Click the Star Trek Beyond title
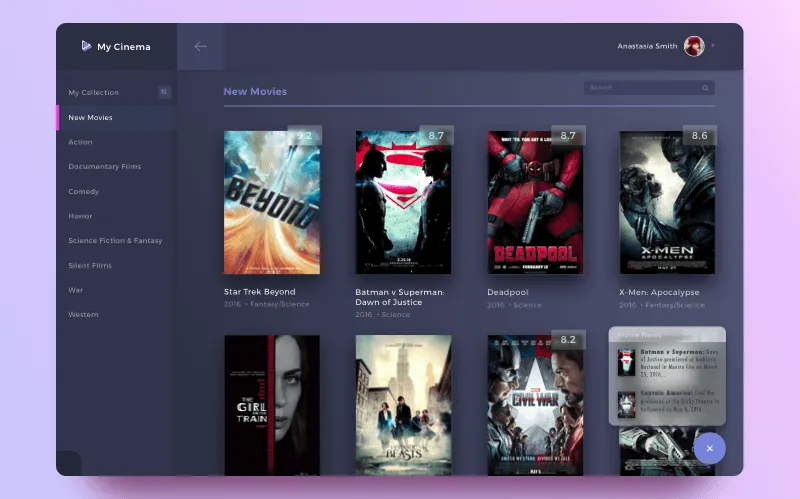 pyautogui.click(x=260, y=292)
